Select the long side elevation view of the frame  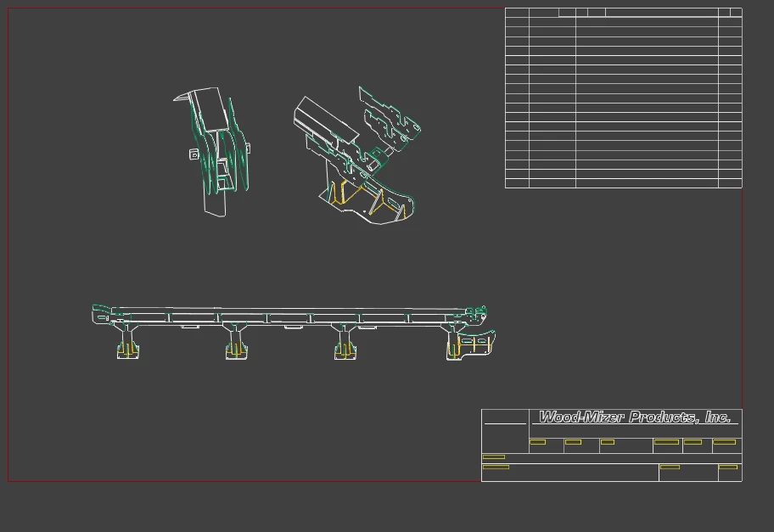point(294,333)
